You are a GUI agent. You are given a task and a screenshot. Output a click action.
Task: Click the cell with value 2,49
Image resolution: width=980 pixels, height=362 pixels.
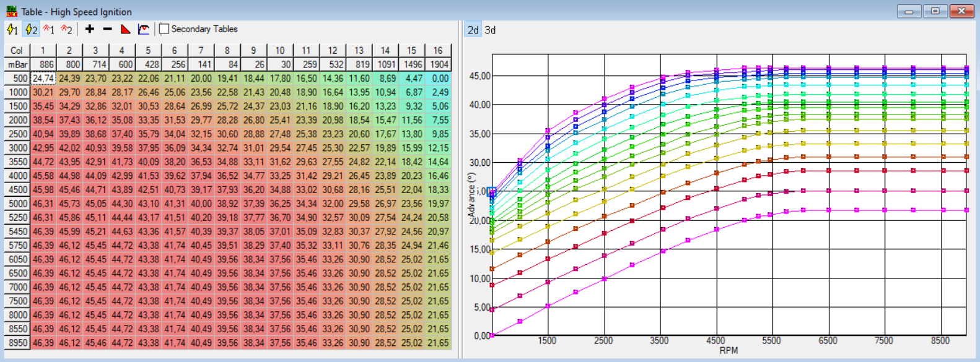[x=438, y=92]
